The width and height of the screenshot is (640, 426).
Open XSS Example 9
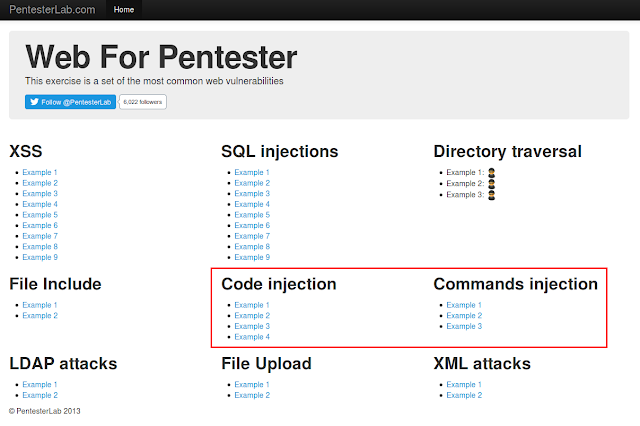(x=40, y=257)
